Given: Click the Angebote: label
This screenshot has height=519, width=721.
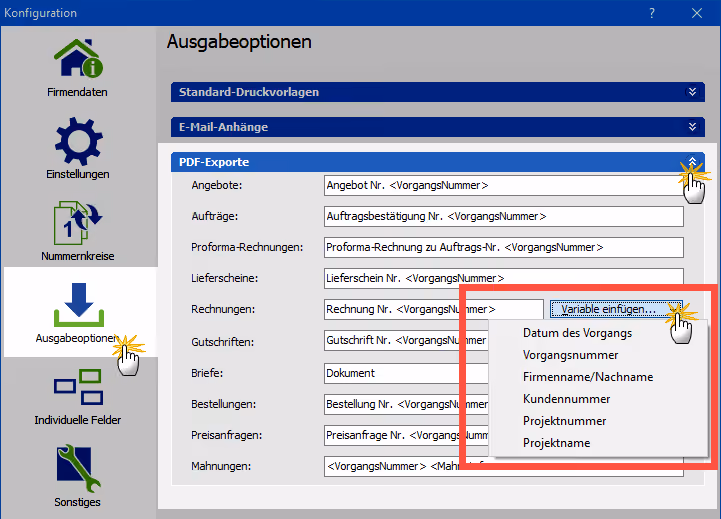Looking at the screenshot, I should tap(217, 185).
